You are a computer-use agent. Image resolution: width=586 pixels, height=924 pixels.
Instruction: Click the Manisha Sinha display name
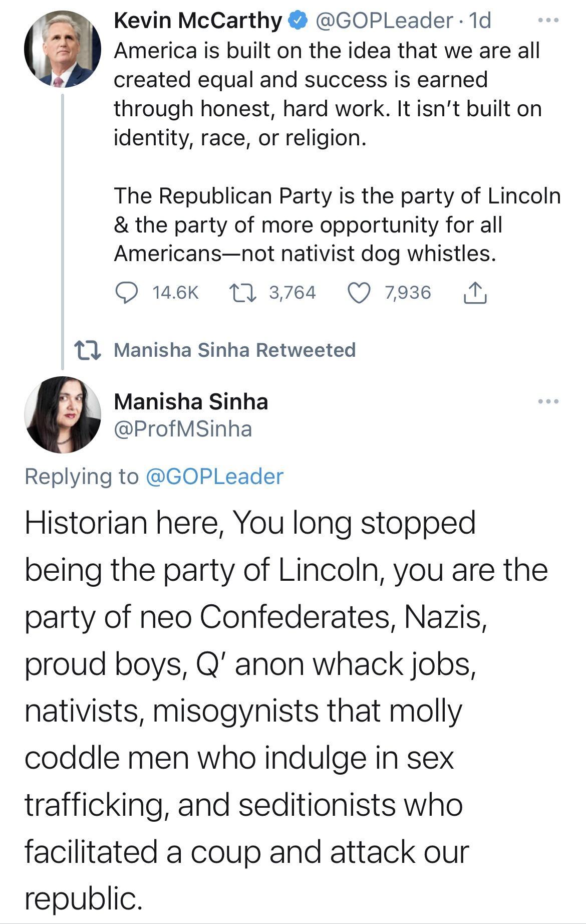coord(191,401)
